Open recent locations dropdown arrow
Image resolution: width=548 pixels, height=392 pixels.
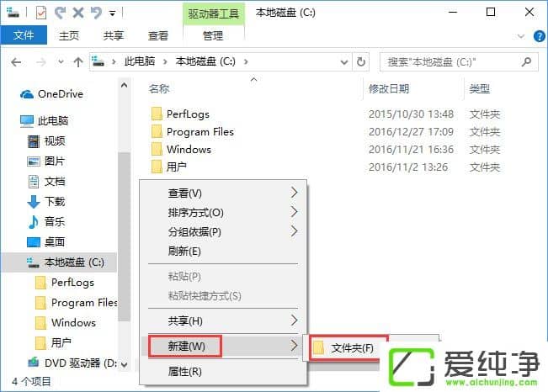pyautogui.click(x=61, y=62)
